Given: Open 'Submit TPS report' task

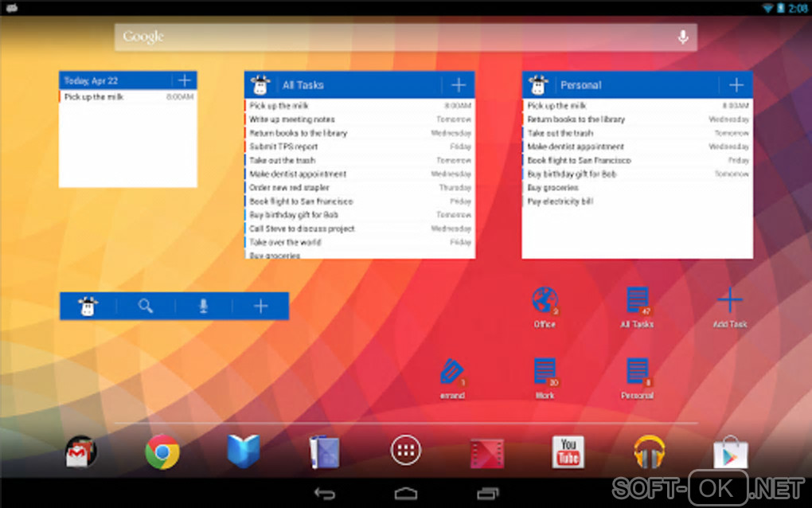Looking at the screenshot, I should coord(359,147).
